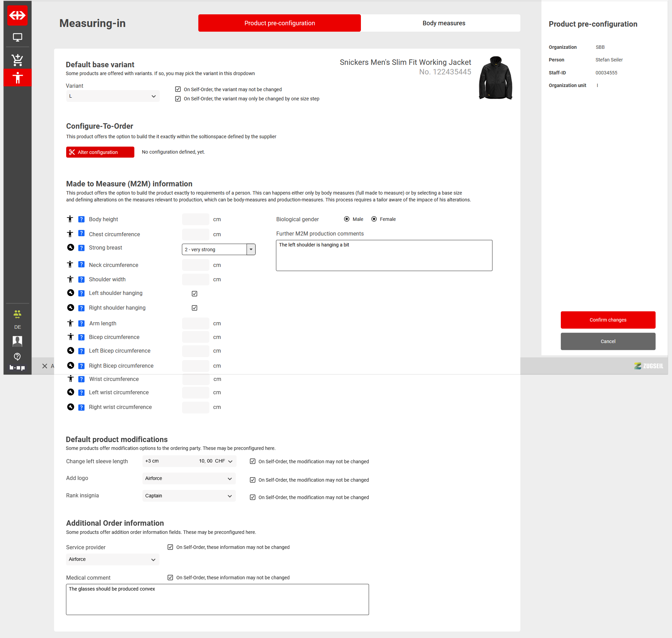This screenshot has width=672, height=638.
Task: Switch to Body measures tab
Action: 443,23
